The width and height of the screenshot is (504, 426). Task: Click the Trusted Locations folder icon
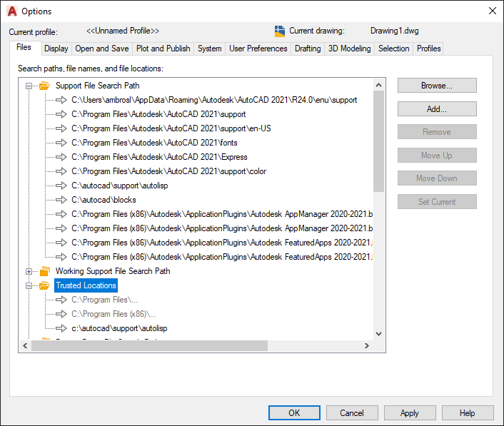point(45,285)
